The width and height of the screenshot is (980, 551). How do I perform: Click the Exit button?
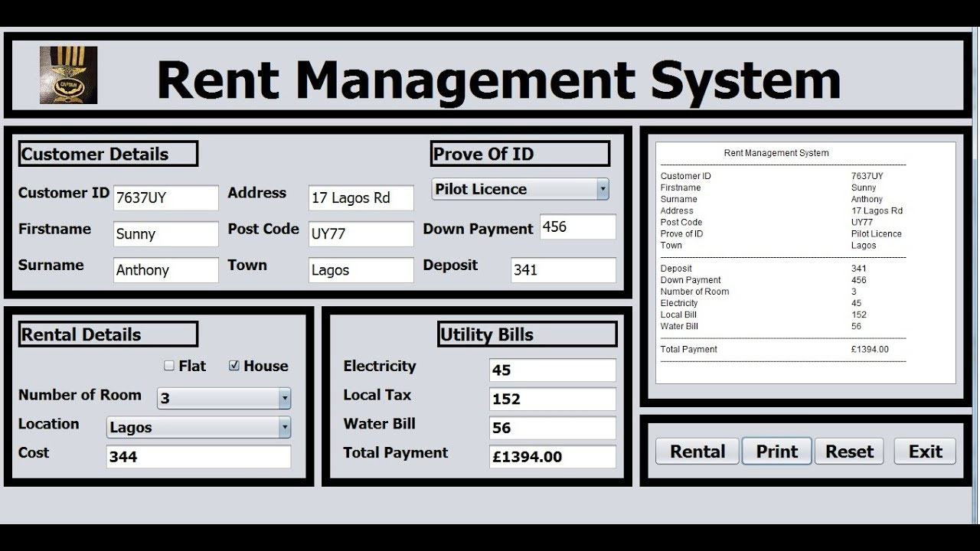click(924, 452)
